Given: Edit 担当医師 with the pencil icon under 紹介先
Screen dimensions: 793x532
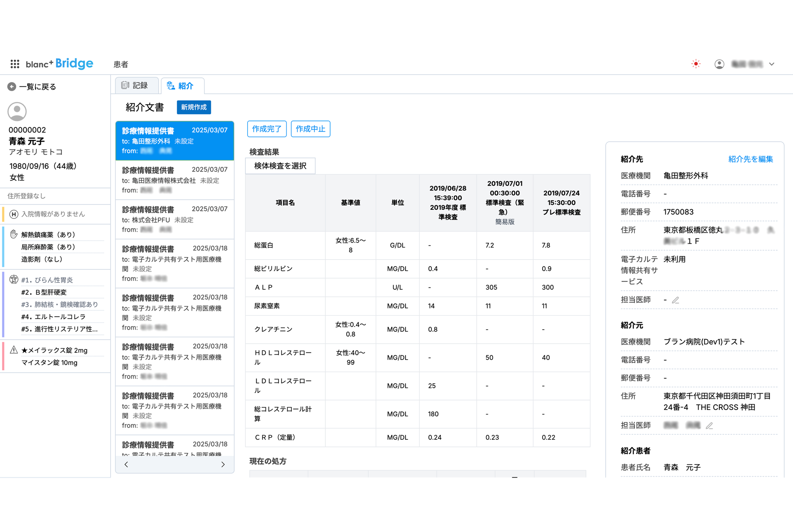Looking at the screenshot, I should pos(676,300).
